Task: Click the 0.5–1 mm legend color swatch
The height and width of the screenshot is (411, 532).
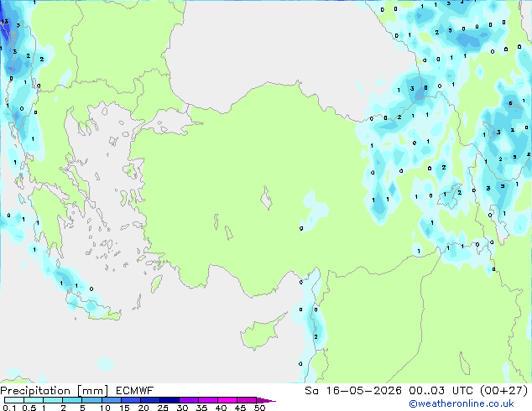Action: point(34,400)
